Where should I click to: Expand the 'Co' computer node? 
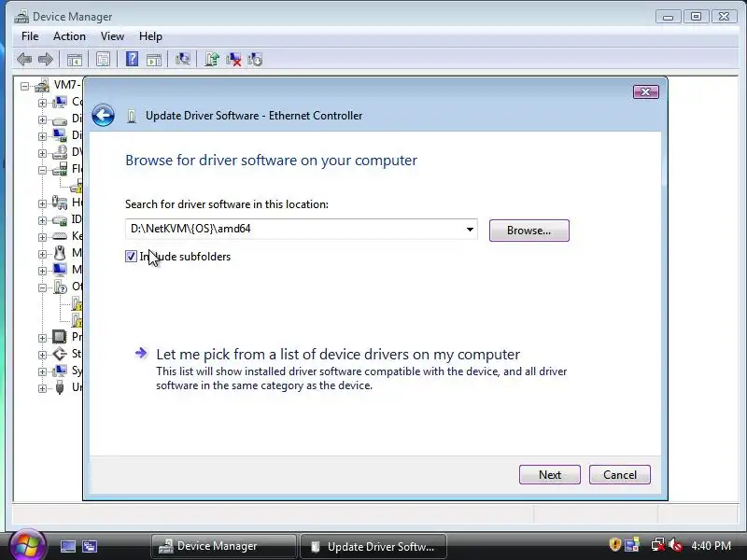[x=42, y=103]
